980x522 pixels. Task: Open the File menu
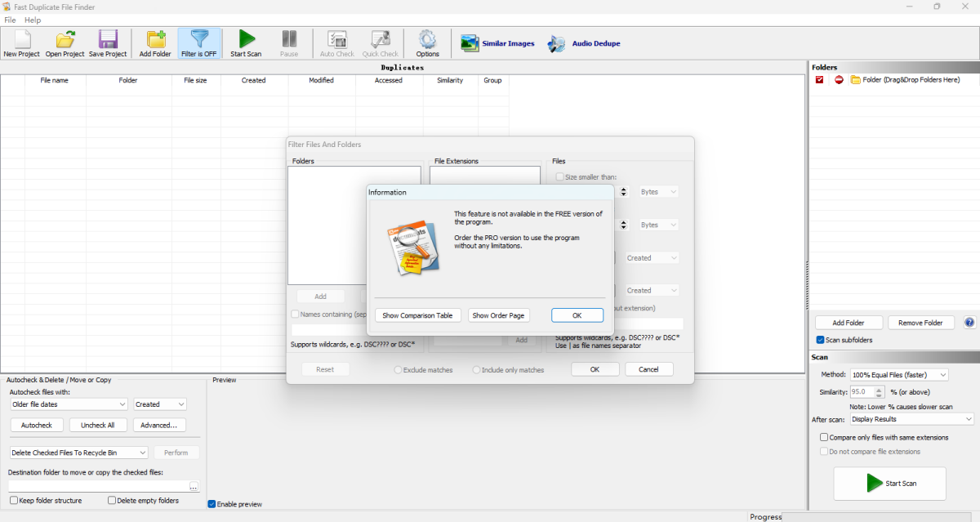(10, 20)
